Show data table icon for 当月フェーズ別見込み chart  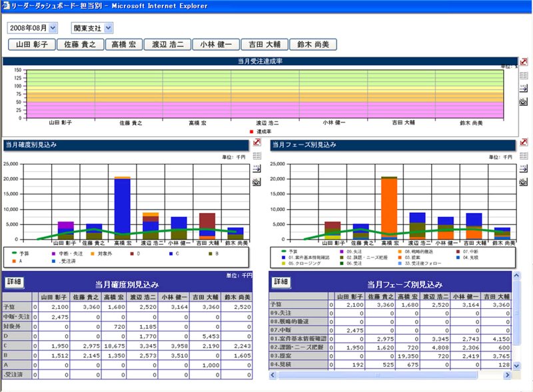pos(524,156)
